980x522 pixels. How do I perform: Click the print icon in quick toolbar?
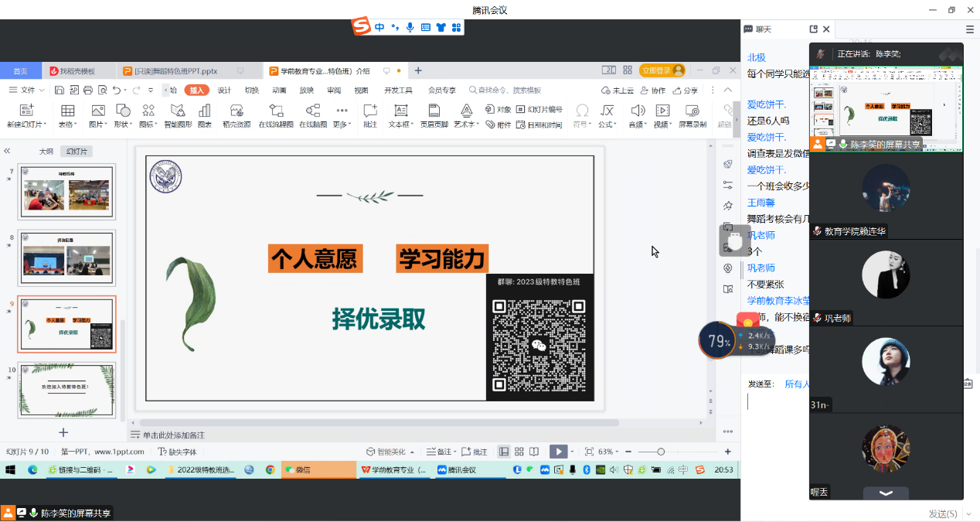87,90
